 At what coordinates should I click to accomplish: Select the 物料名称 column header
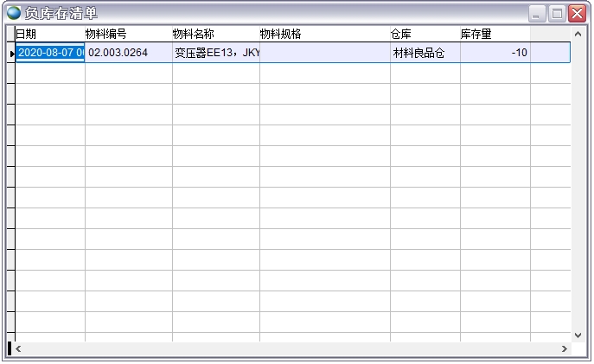[215, 34]
